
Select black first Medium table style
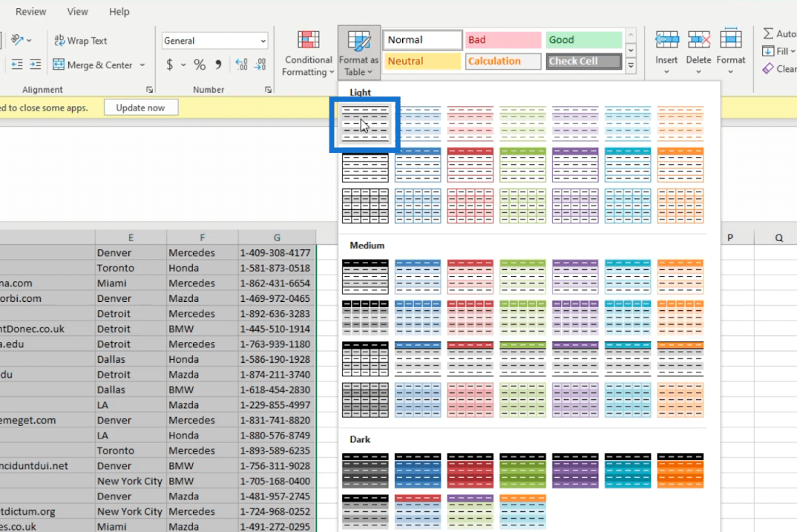coord(365,277)
